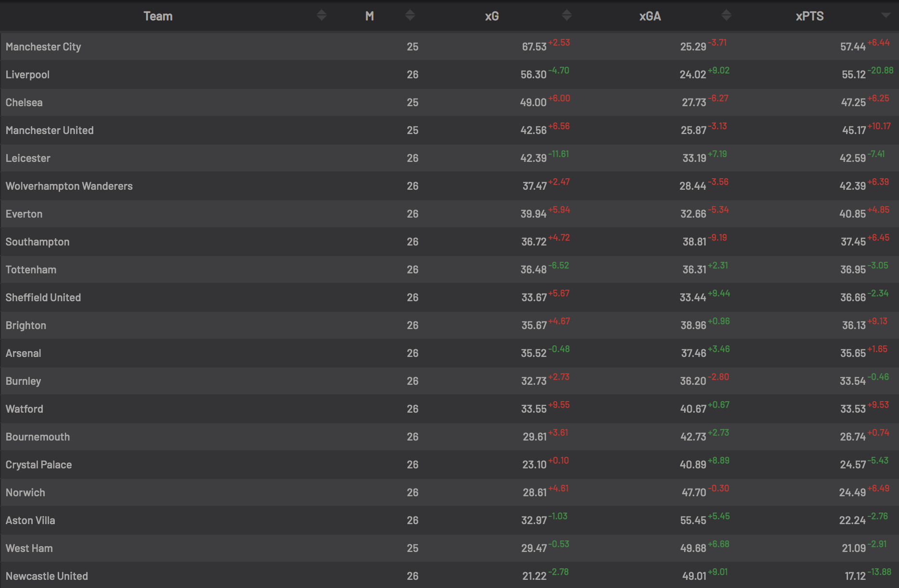Click Chelsea xG value 49.00
The width and height of the screenshot is (899, 588).
click(x=533, y=102)
